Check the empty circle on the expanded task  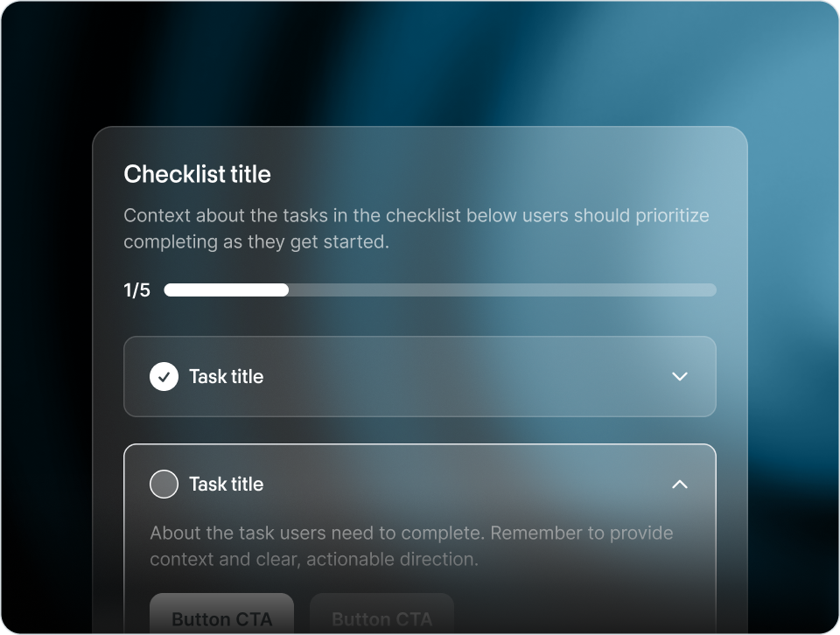coord(164,485)
